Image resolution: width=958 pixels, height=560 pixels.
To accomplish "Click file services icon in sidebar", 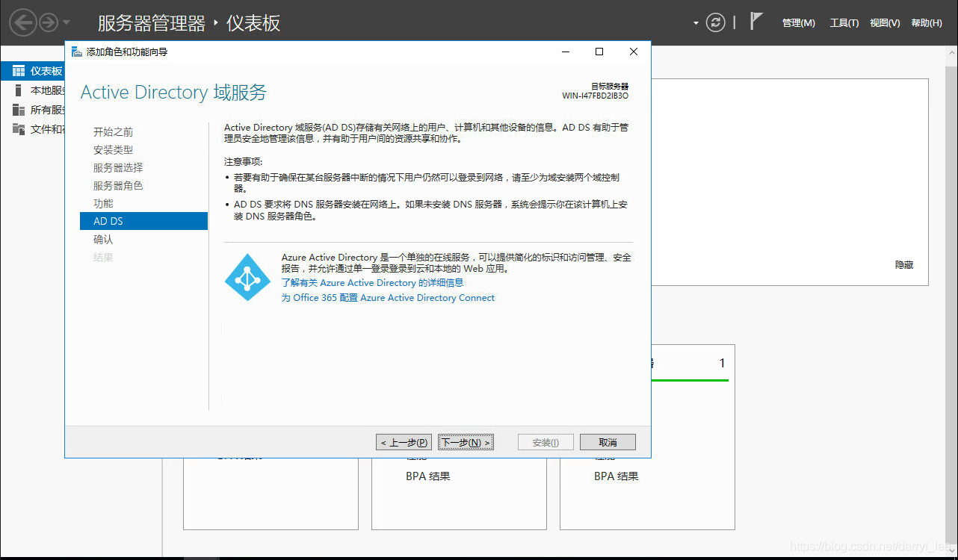I will (x=19, y=129).
